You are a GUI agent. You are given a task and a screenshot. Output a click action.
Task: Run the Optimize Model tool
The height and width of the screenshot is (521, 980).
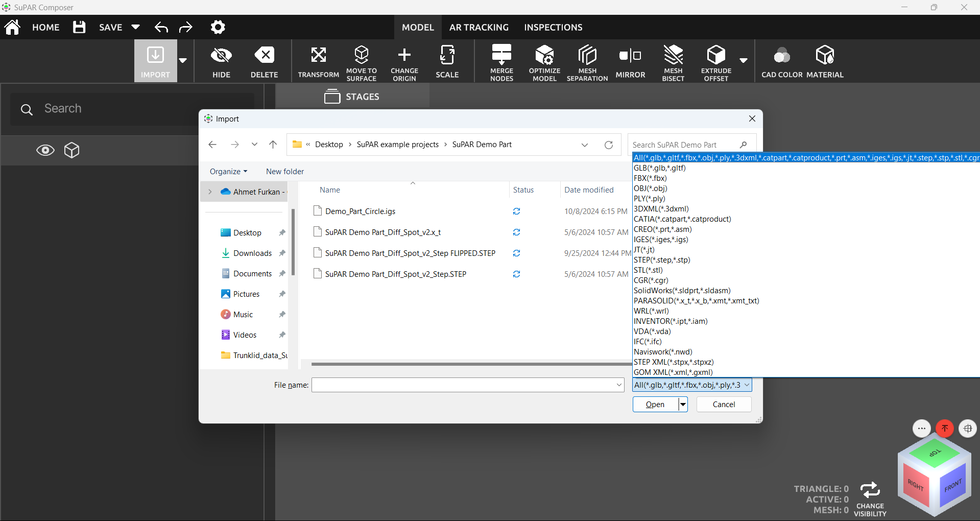(545, 62)
